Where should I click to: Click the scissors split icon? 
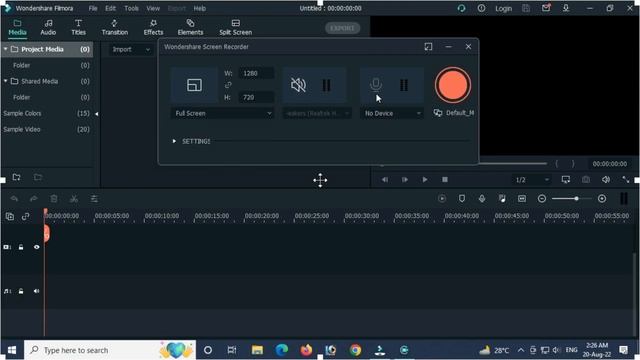click(74, 199)
